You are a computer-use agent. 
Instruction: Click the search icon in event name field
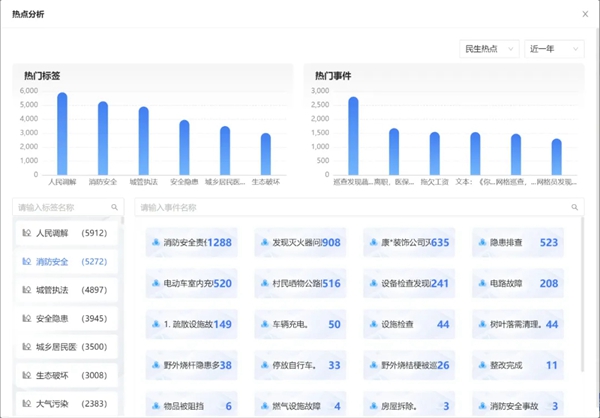[574, 207]
